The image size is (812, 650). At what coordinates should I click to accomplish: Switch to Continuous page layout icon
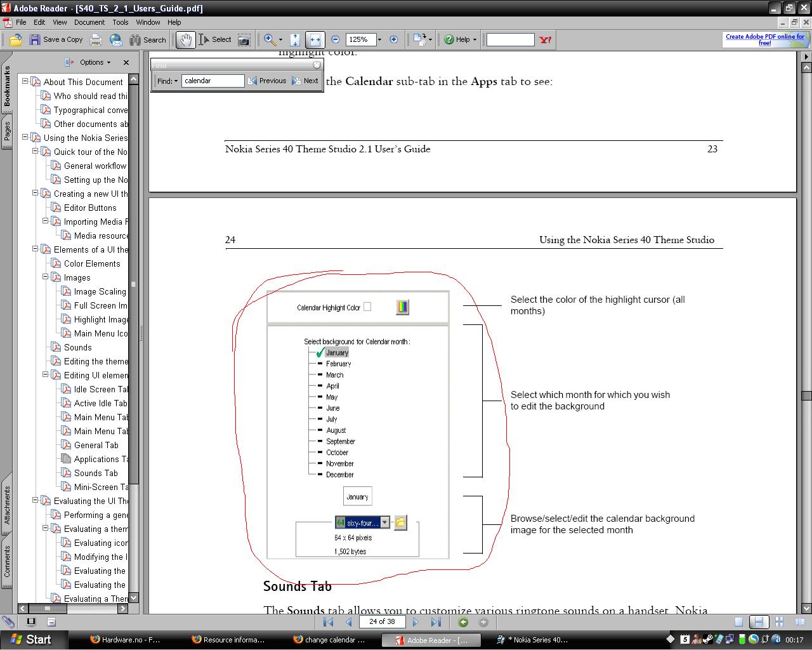pyautogui.click(x=757, y=622)
